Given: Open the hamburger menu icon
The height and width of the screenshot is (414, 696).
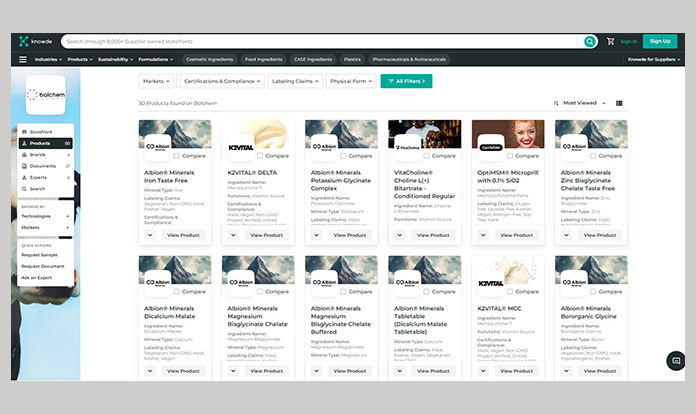Looking at the screenshot, I should tap(23, 60).
